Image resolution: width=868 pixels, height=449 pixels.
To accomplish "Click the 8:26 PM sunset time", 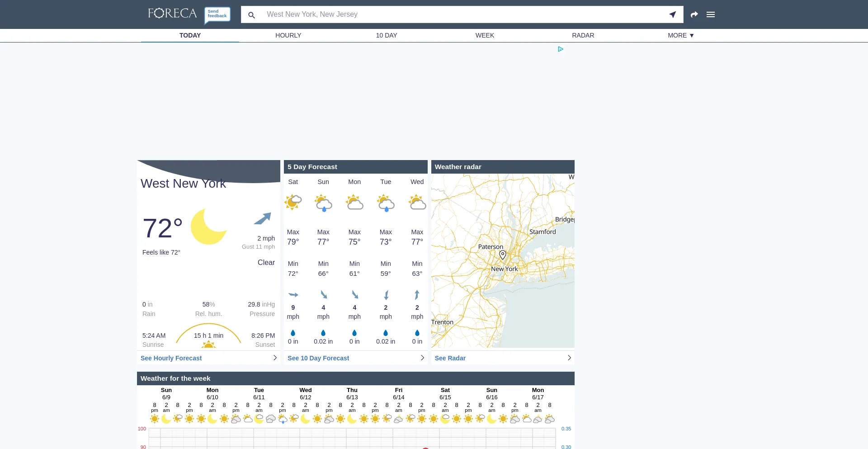I will [x=263, y=336].
